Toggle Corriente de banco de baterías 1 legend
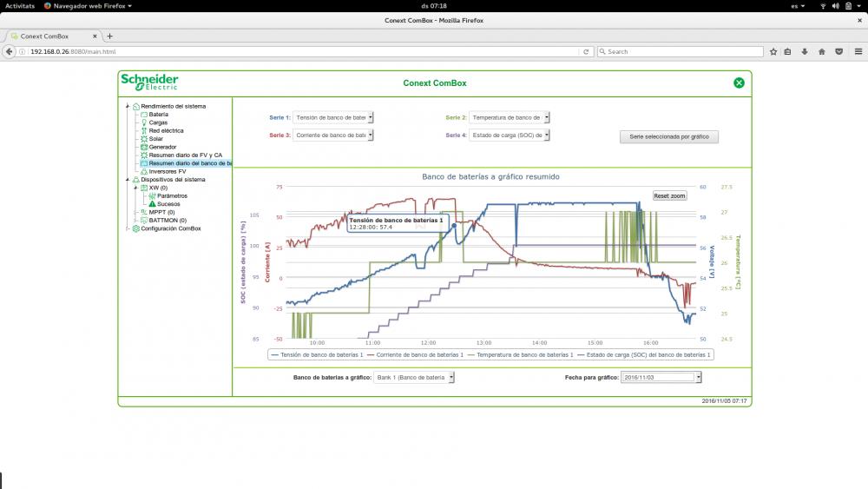 tap(415, 355)
